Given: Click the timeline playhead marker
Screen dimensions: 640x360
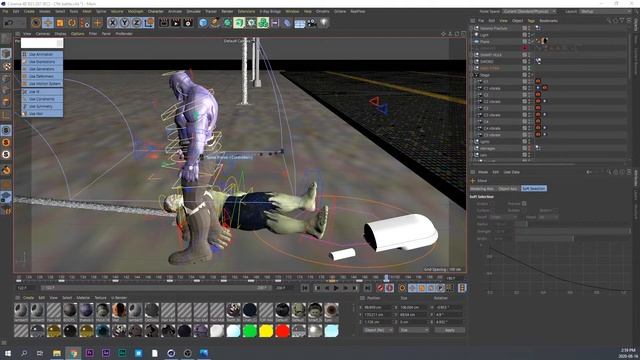Looking at the screenshot, I should [386, 278].
